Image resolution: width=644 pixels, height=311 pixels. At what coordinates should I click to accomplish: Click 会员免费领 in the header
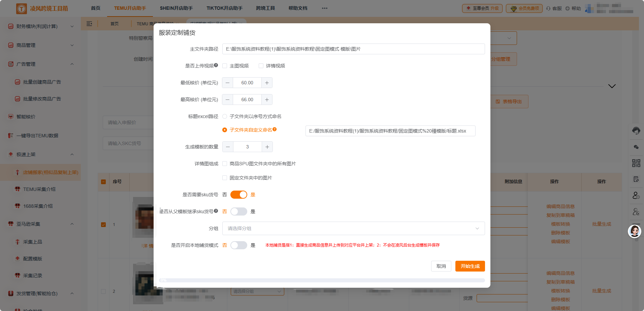[x=524, y=8]
